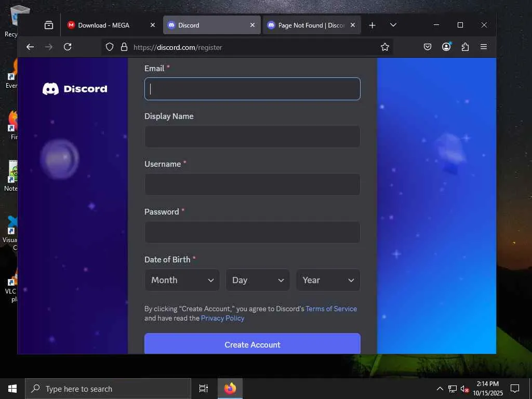Click the muted volume tray icon
Image resolution: width=532 pixels, height=399 pixels.
(x=464, y=389)
